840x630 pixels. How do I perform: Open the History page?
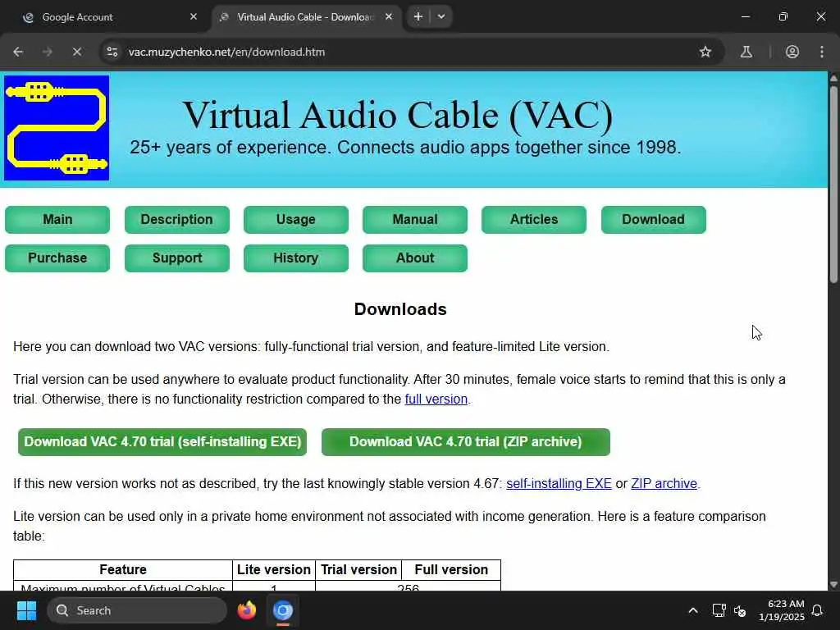[295, 258]
